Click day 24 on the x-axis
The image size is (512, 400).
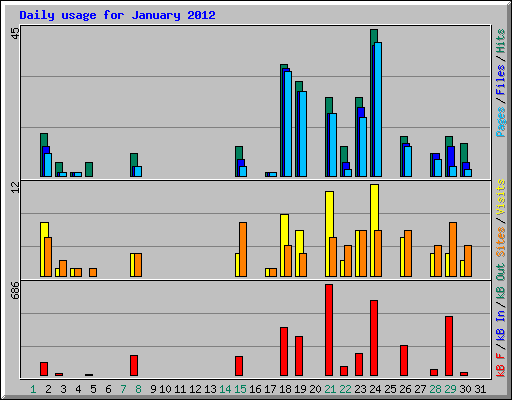375,389
